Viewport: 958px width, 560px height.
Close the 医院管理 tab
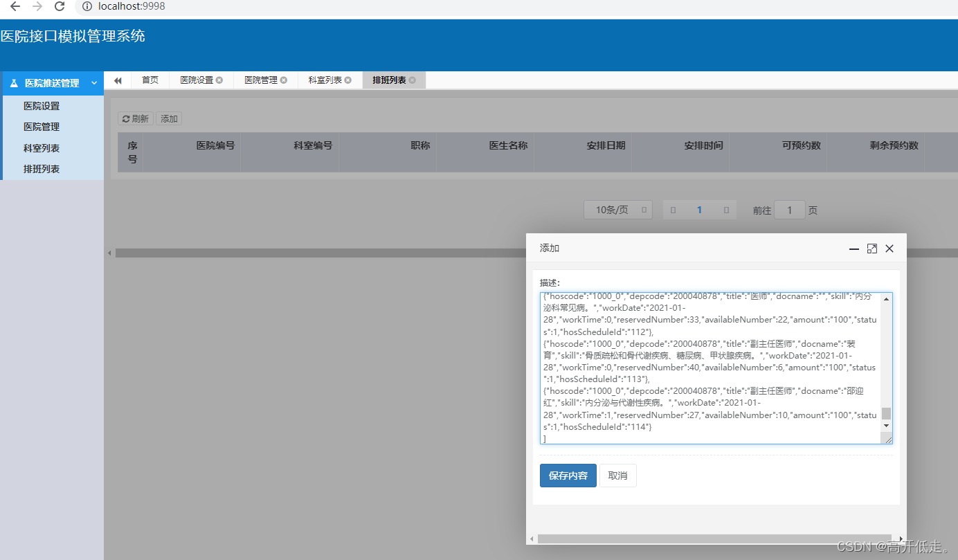(x=284, y=80)
